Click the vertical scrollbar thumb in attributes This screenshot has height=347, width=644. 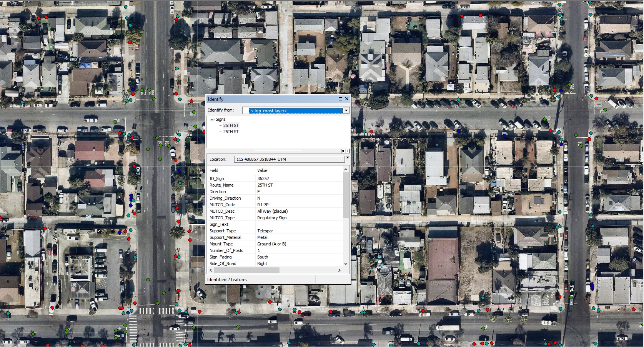346,195
